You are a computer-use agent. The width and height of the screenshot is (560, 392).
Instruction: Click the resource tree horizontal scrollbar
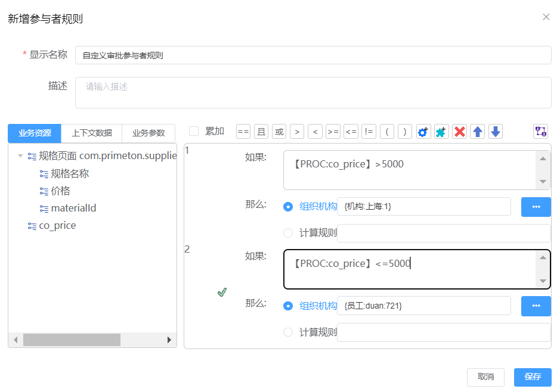click(x=72, y=340)
